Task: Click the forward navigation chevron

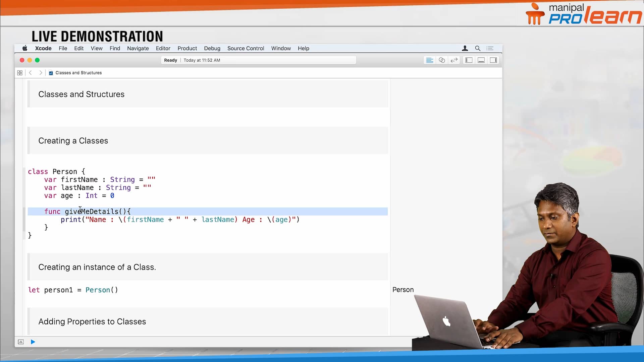Action: (x=41, y=72)
